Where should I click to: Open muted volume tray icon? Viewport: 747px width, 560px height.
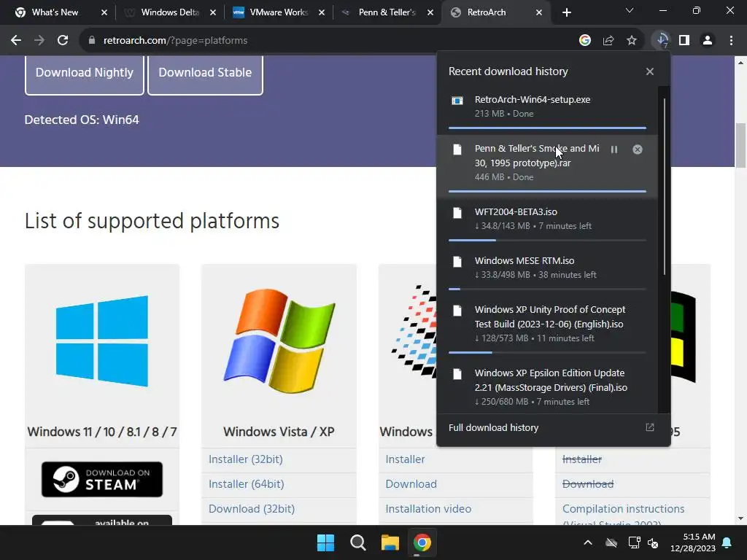653,542
